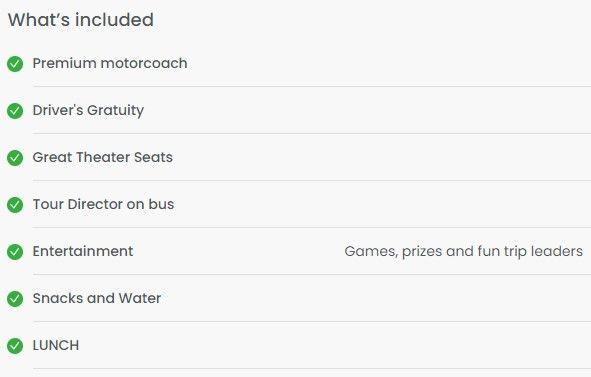Select the Premium motorcoach text
591x377 pixels.
tap(110, 63)
